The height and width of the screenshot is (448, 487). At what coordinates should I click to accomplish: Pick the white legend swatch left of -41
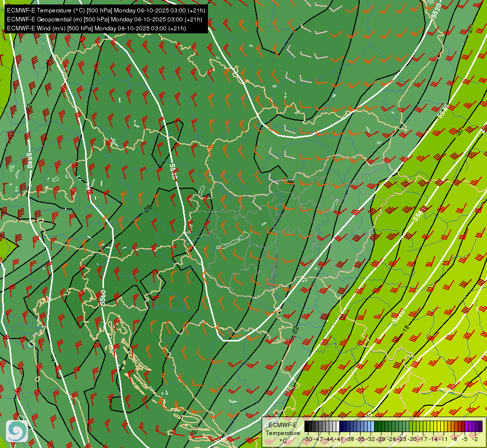[x=338, y=426]
